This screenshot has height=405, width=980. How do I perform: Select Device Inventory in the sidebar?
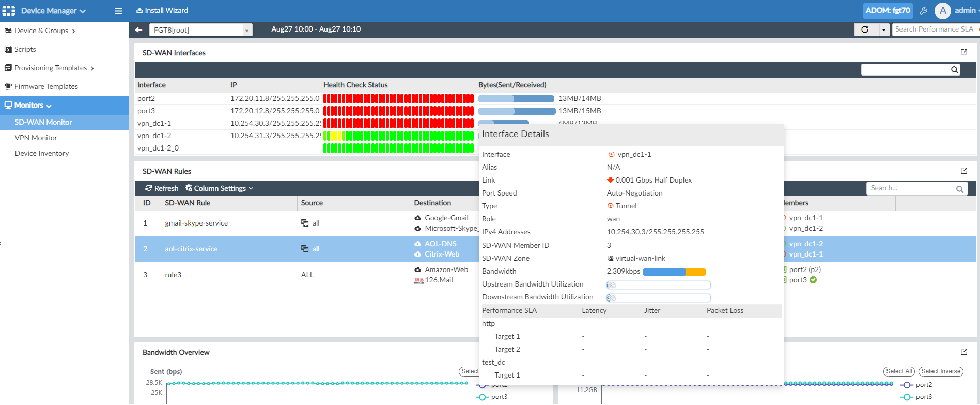[x=42, y=153]
